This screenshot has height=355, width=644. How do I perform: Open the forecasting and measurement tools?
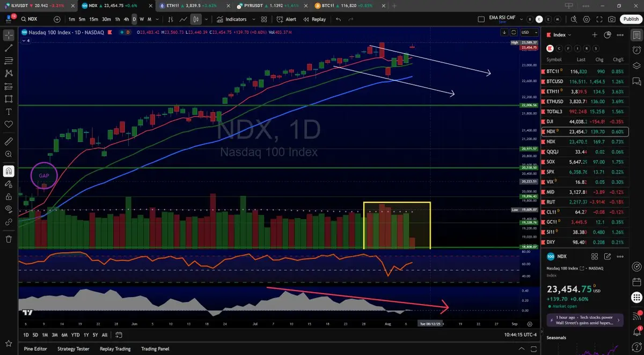coord(9,86)
